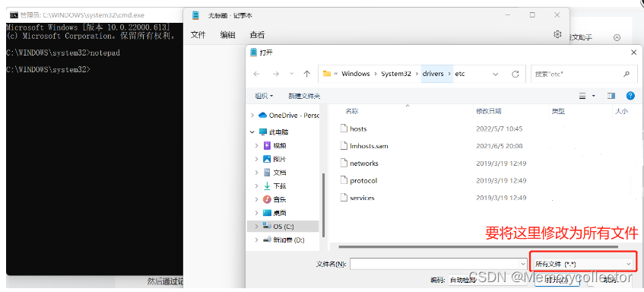Refresh the etc folder listing
644x292 pixels.
[x=516, y=74]
